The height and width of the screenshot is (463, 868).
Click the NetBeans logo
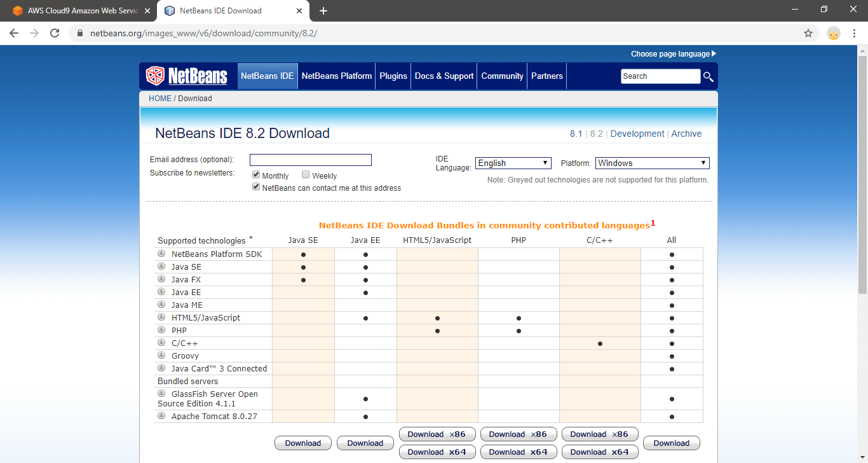pos(186,76)
